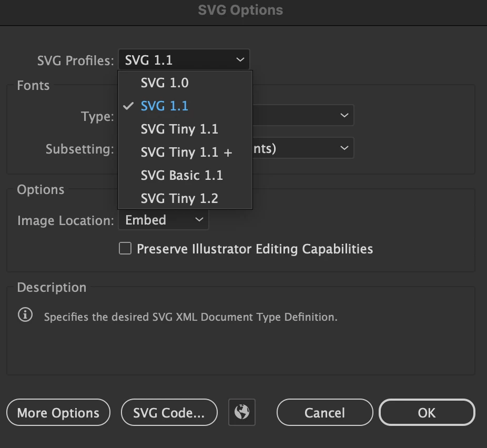
Task: Enable Preserve Illustrator Editing Capabilities checkbox
Action: (x=125, y=249)
